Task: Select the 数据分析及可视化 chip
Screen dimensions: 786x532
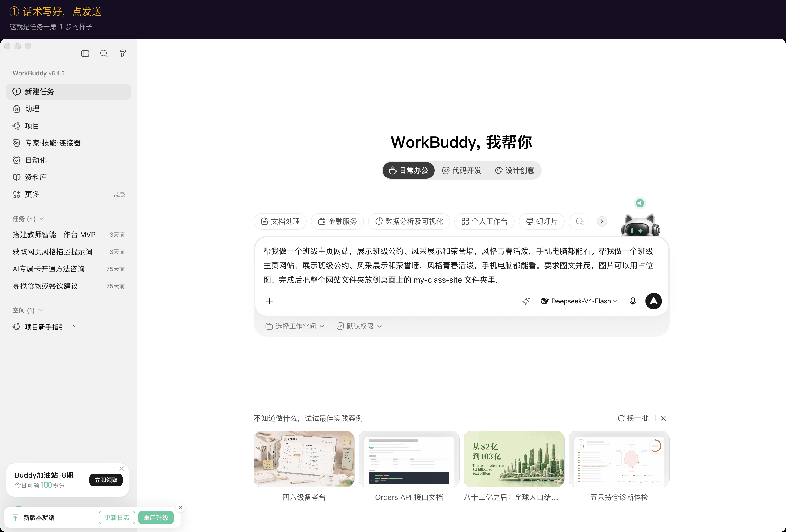Action: [409, 221]
